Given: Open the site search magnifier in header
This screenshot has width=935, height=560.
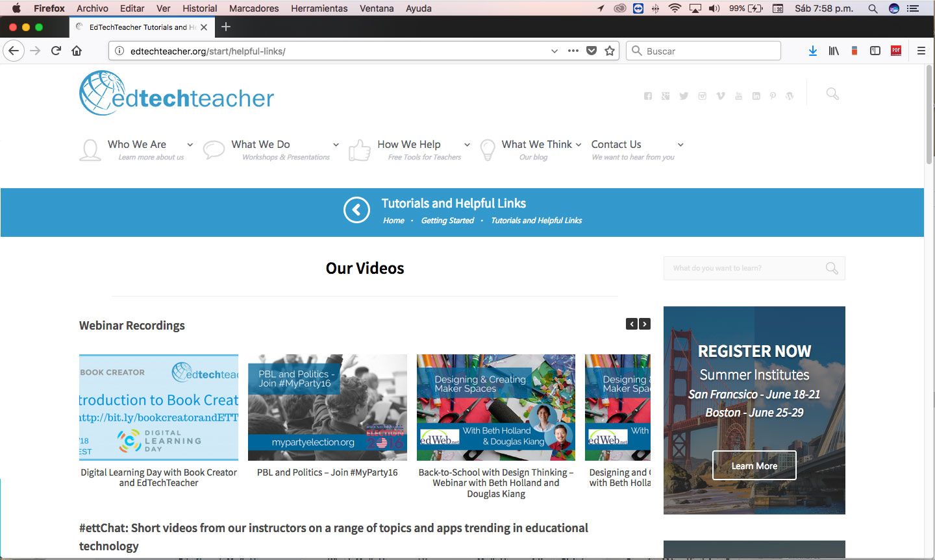Looking at the screenshot, I should pyautogui.click(x=832, y=94).
